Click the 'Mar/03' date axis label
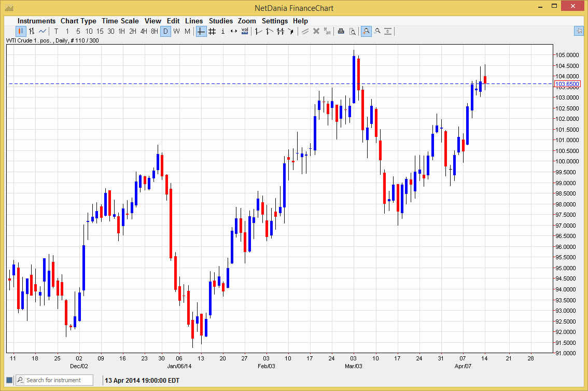This screenshot has height=391, width=588. (x=354, y=366)
